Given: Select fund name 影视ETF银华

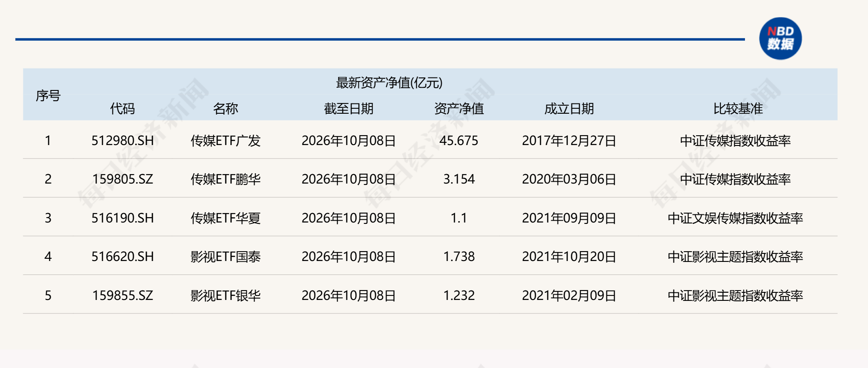Looking at the screenshot, I should pos(226,295).
